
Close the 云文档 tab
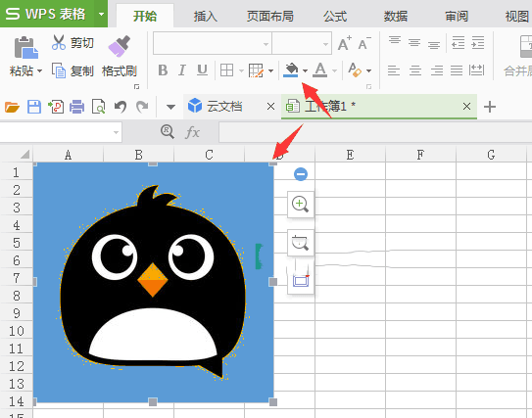coord(270,107)
